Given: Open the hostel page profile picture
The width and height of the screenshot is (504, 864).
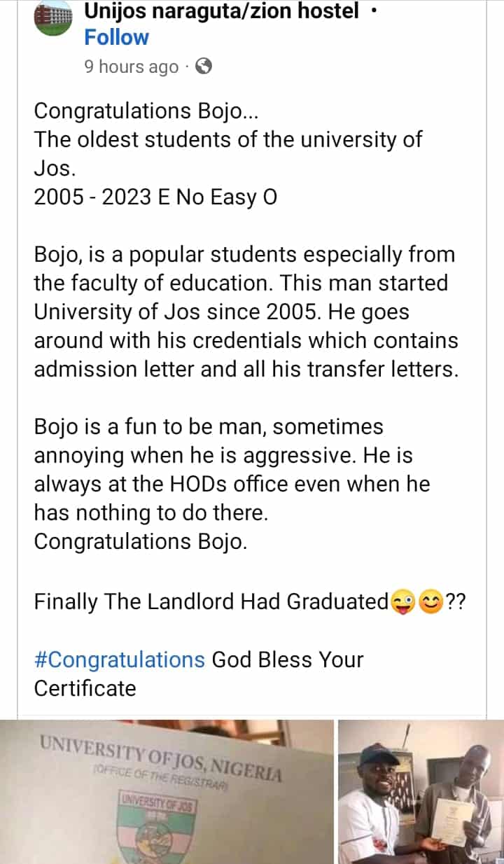Looking at the screenshot, I should click(x=53, y=18).
